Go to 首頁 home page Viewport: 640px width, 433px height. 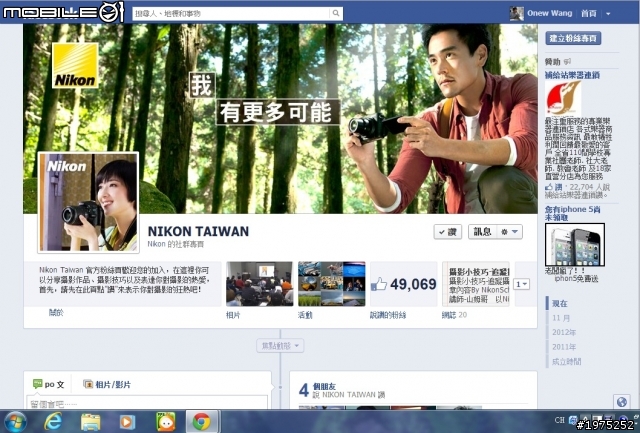point(589,13)
